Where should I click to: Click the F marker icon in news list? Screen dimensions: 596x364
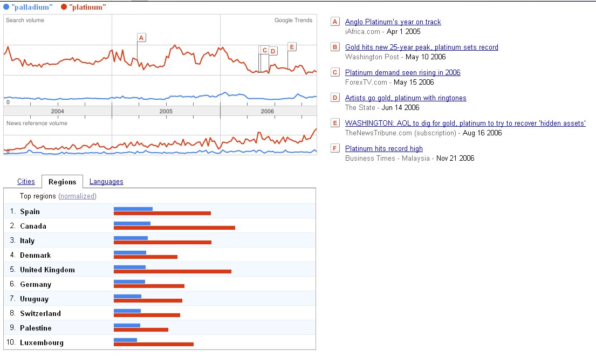[335, 149]
